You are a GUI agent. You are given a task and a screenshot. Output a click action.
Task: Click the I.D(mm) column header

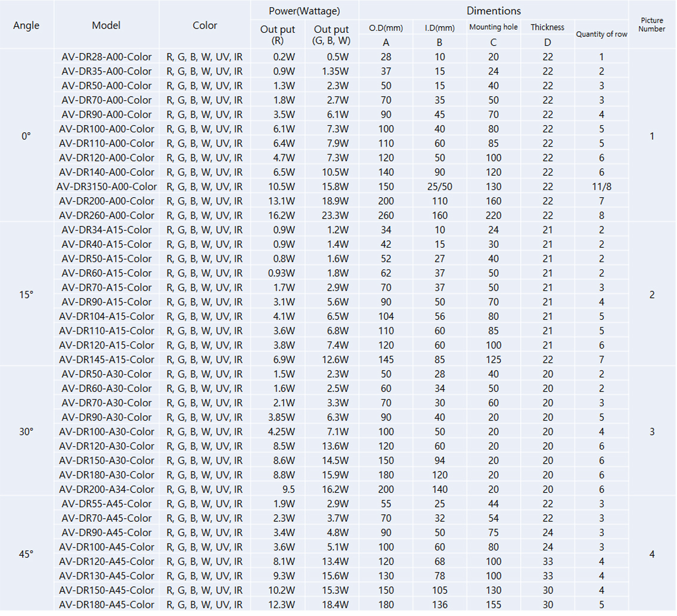tap(440, 28)
